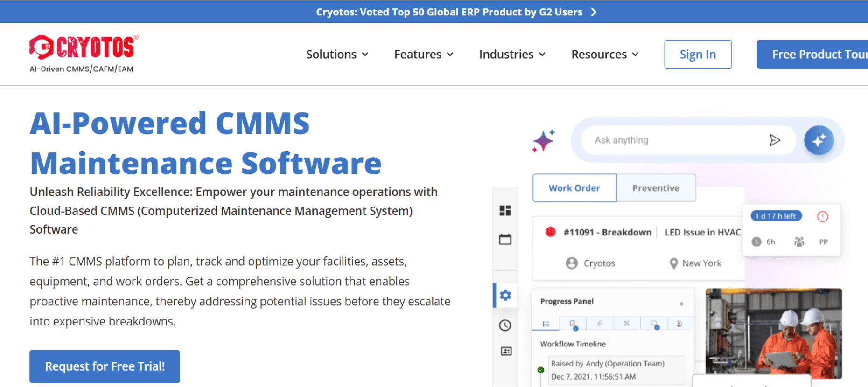Select the blue settings gear icon
The width and height of the screenshot is (868, 387).
[x=505, y=295]
